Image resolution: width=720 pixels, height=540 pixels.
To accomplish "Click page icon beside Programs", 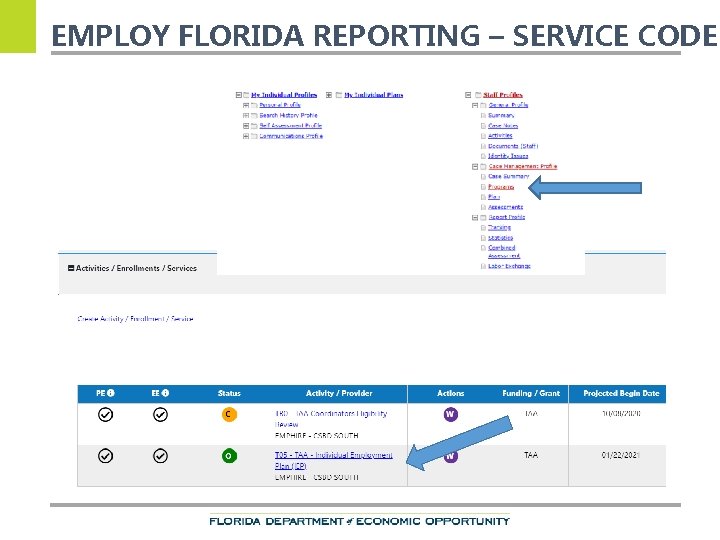I will pyautogui.click(x=483, y=187).
